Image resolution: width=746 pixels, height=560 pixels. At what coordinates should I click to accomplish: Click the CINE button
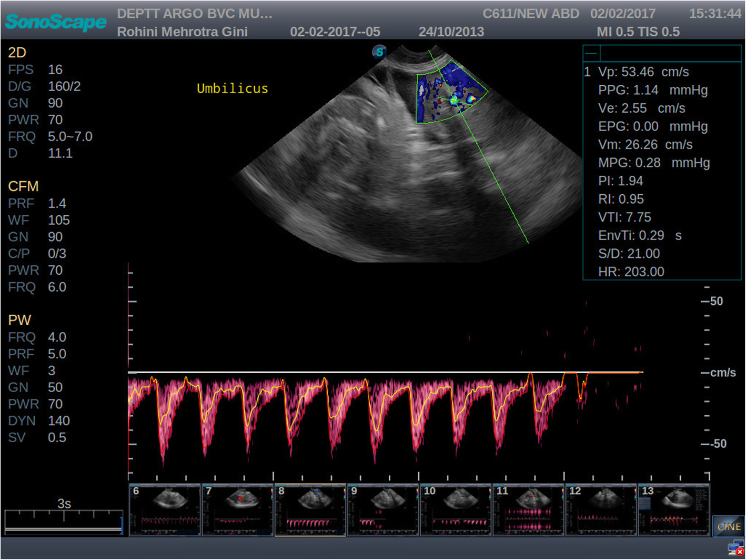point(729,526)
